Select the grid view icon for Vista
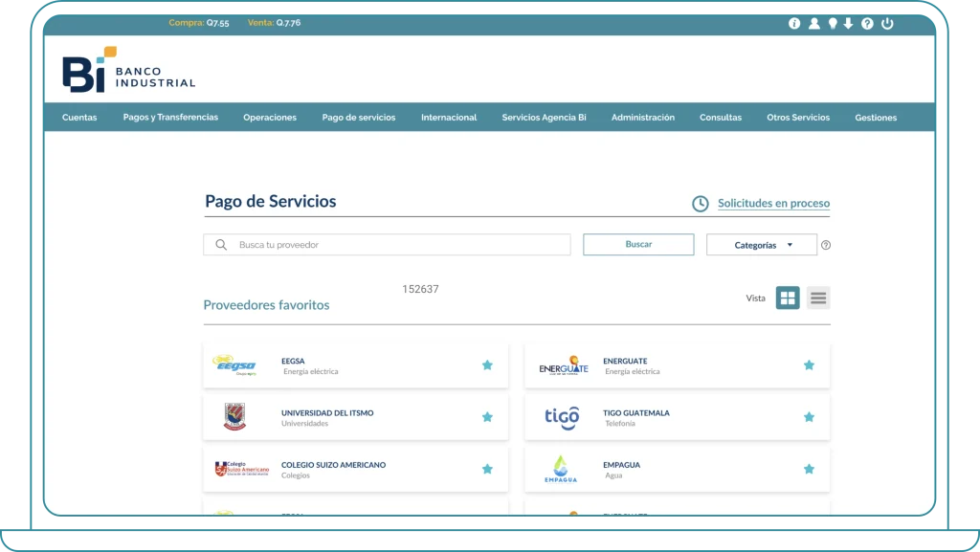 tap(786, 298)
